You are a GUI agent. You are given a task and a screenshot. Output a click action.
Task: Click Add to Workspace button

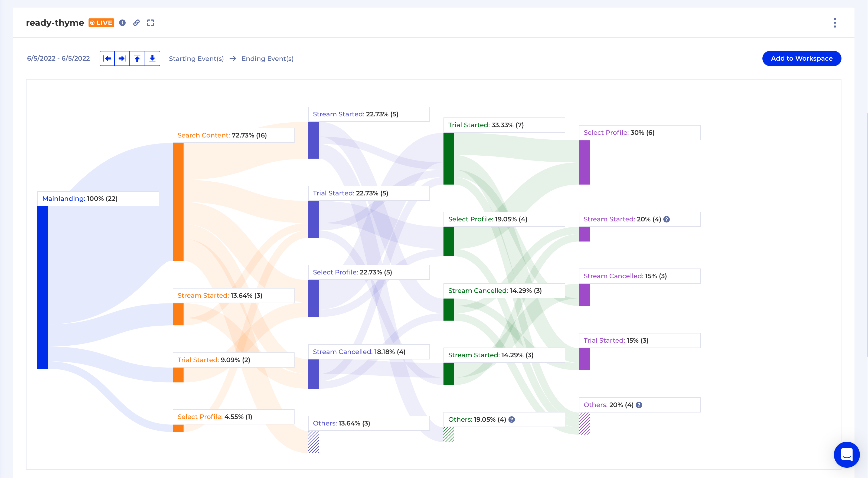[x=801, y=59]
